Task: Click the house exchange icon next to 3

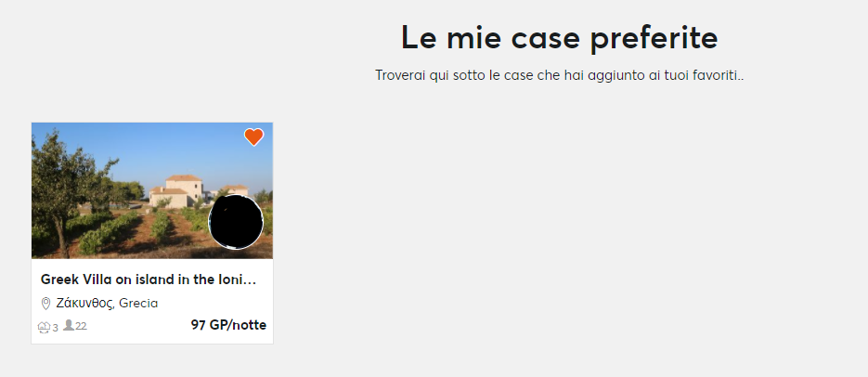Action: (x=44, y=327)
